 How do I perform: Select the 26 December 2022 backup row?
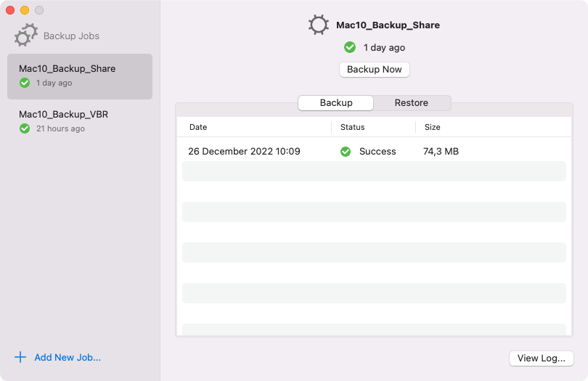pos(244,152)
